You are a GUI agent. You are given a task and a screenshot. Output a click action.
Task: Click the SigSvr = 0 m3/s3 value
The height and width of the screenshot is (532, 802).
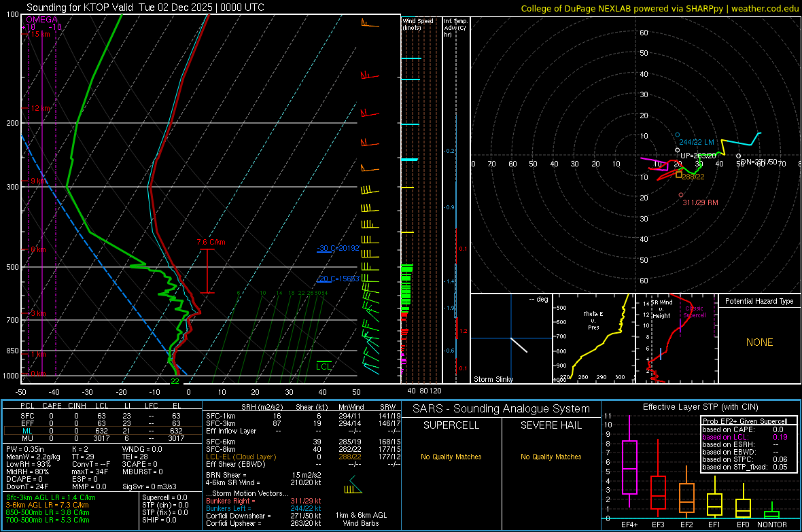coord(150,486)
